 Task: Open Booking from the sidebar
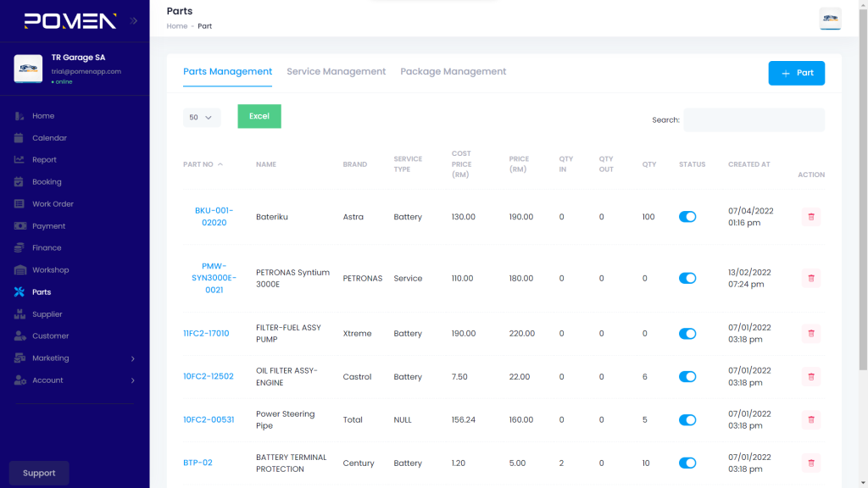pos(47,181)
